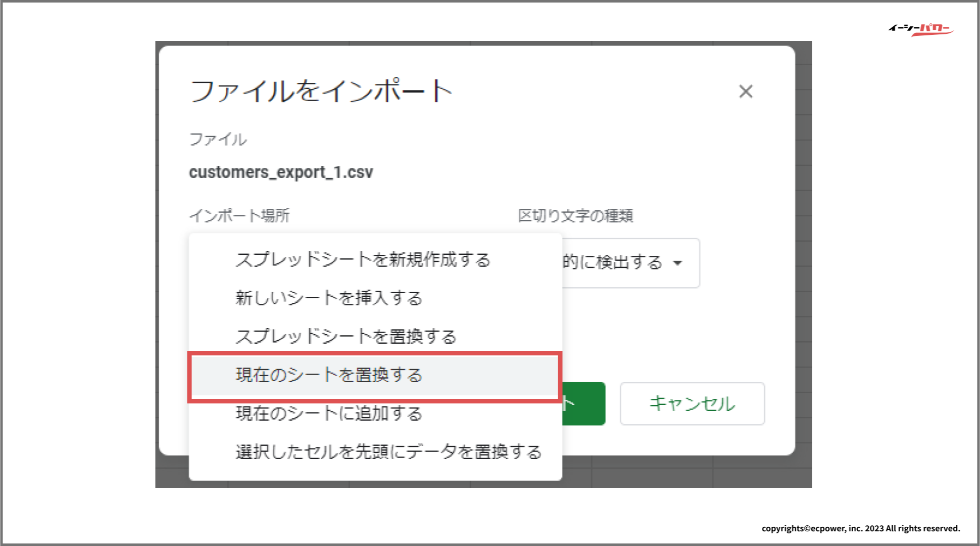
Task: Click the ファイルをインポート dialog title
Action: coord(321,92)
